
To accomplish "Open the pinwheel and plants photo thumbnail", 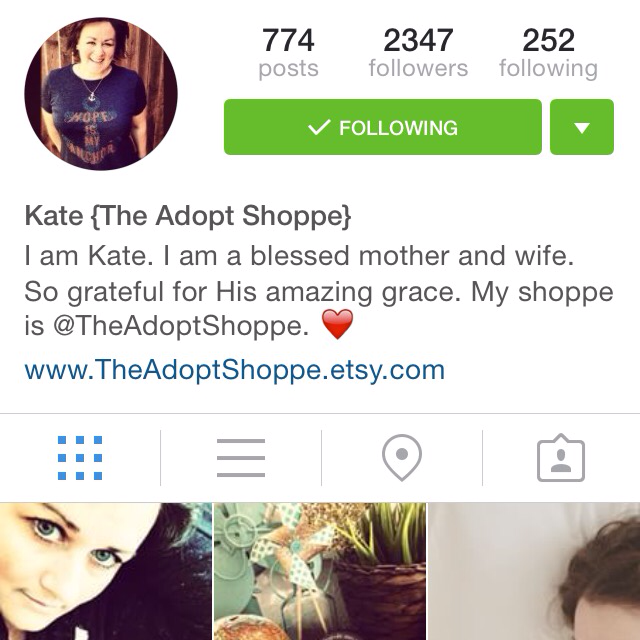I will (x=320, y=571).
